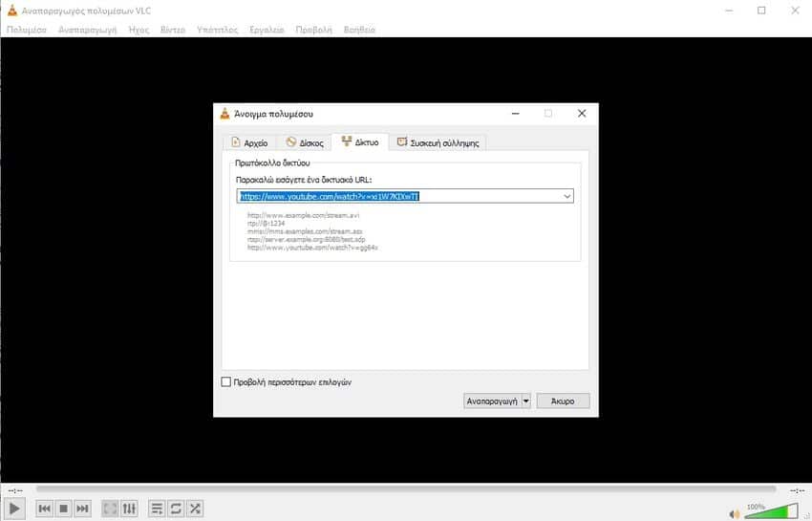Click the Play button in main controls
812x521 pixels.
pyautogui.click(x=14, y=509)
